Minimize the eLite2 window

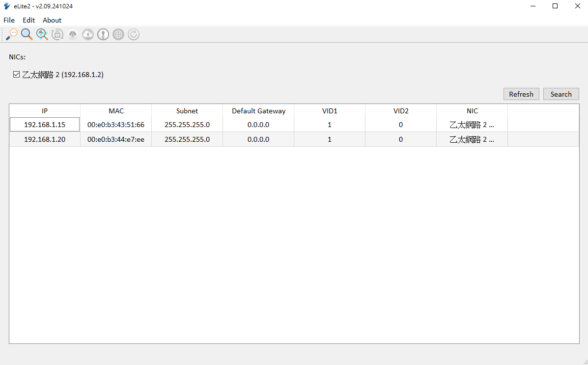[x=533, y=6]
